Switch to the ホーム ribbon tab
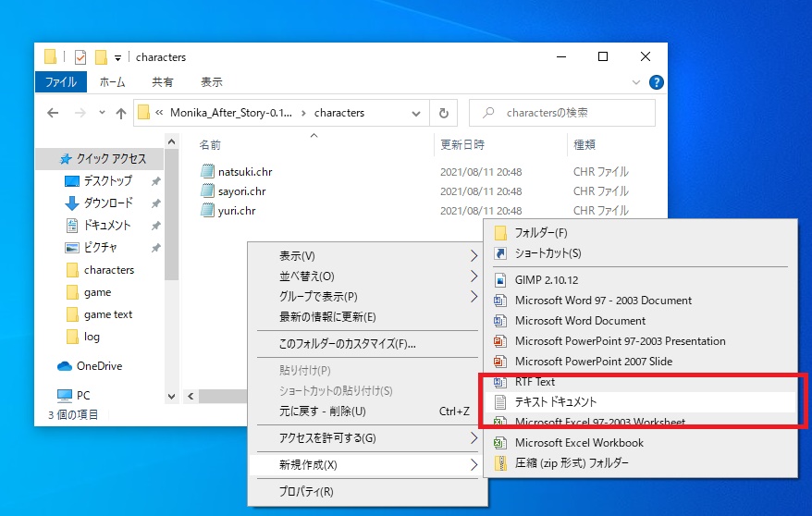 click(113, 81)
